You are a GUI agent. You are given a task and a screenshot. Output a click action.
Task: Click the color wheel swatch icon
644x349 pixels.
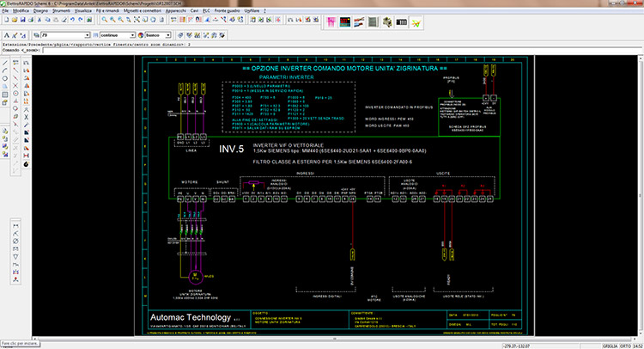[x=141, y=35]
